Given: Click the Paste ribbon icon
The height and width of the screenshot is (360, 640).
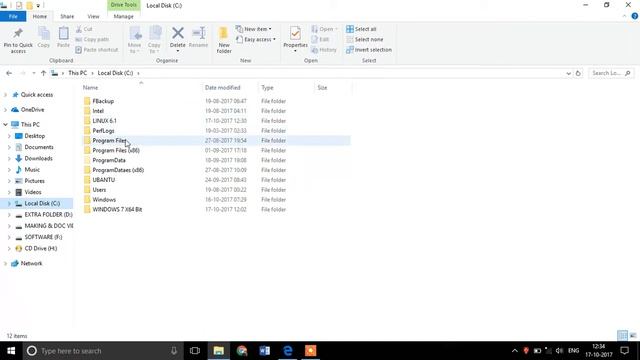Looking at the screenshot, I should pos(63,33).
